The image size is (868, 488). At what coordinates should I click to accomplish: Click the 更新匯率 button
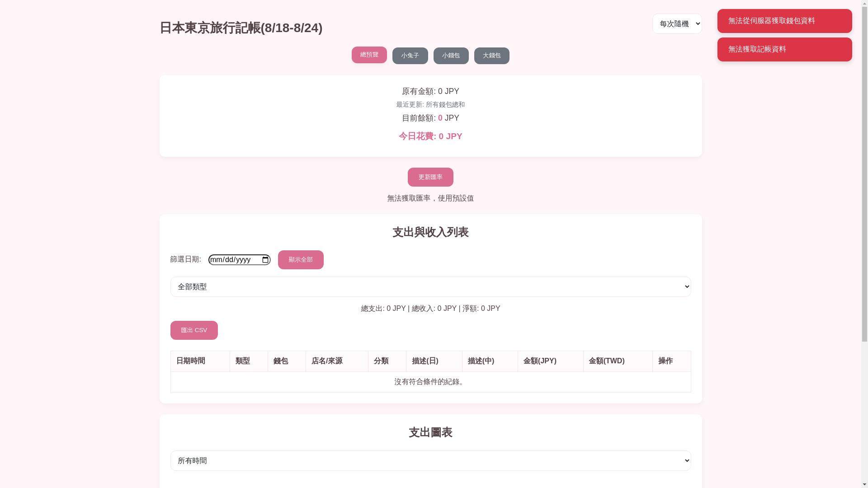(x=430, y=177)
